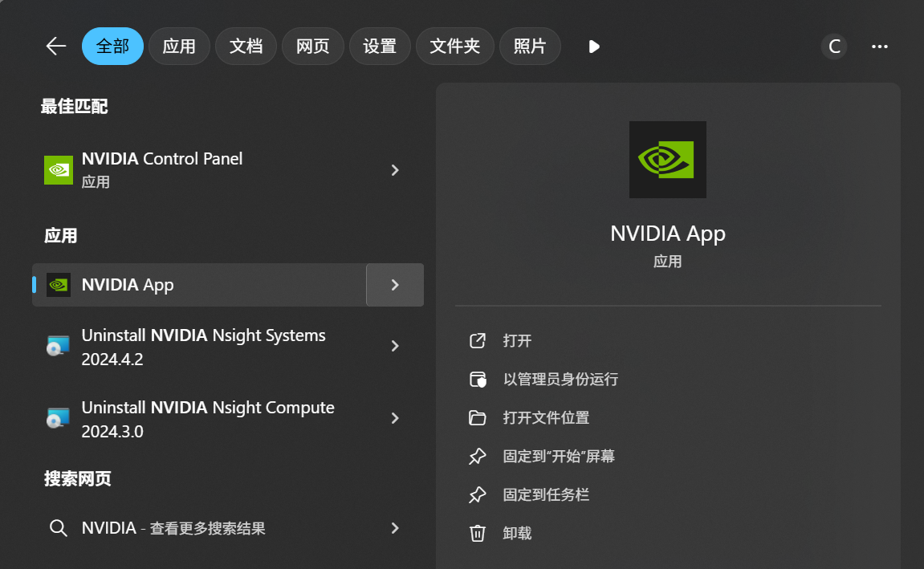Open NVIDIA Control Panel best match
This screenshot has width=924, height=569.
pyautogui.click(x=227, y=170)
